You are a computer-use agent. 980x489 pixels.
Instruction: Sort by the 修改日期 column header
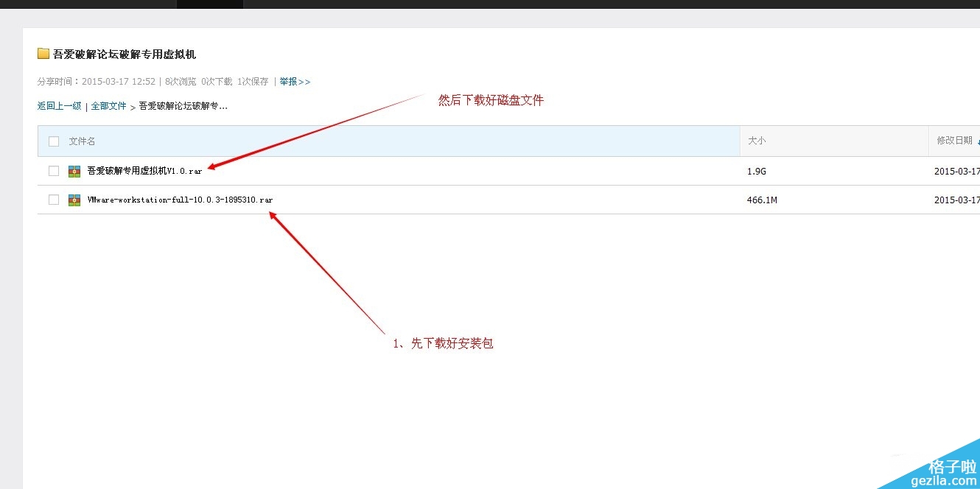click(x=954, y=141)
